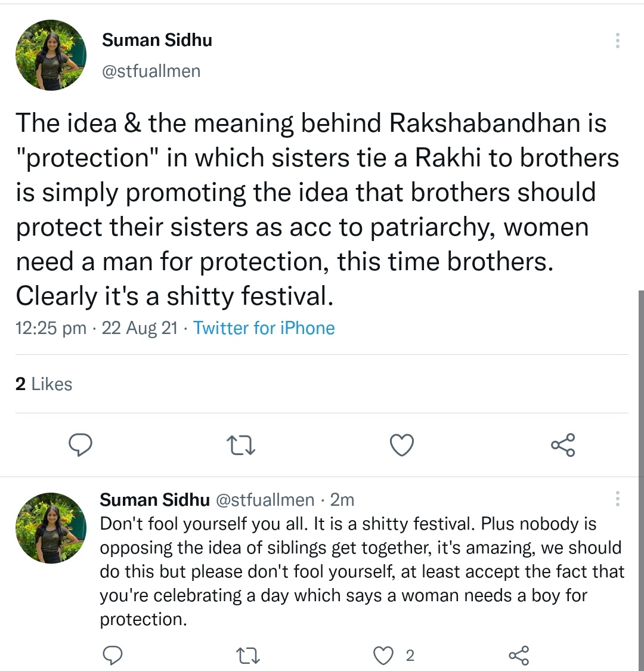Open more options on main tweet

pyautogui.click(x=617, y=41)
